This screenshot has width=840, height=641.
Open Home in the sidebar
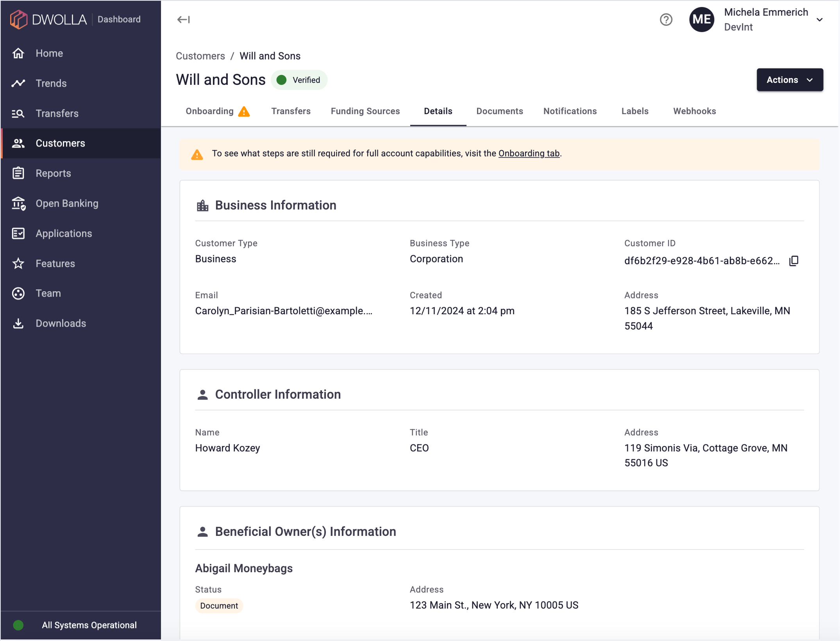(81, 53)
